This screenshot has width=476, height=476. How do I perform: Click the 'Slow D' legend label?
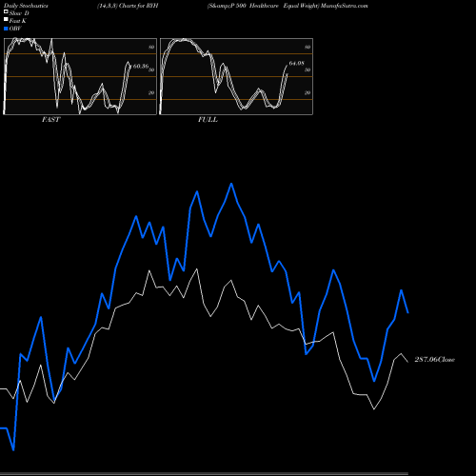pos(19,13)
